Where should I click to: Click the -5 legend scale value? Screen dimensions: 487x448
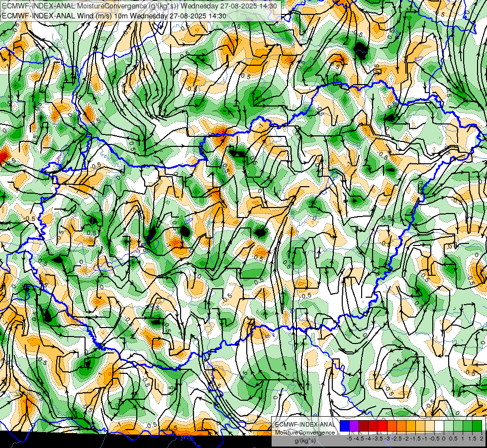coord(349,439)
